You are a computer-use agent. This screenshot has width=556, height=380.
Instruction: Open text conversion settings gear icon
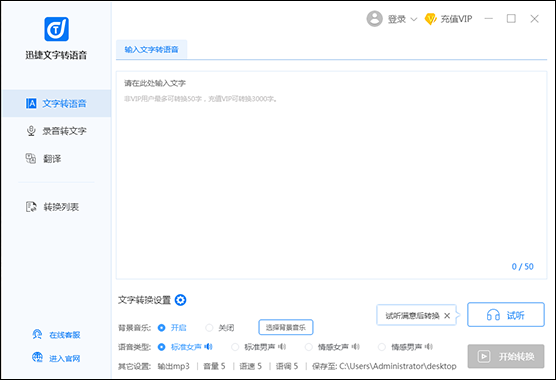(180, 300)
